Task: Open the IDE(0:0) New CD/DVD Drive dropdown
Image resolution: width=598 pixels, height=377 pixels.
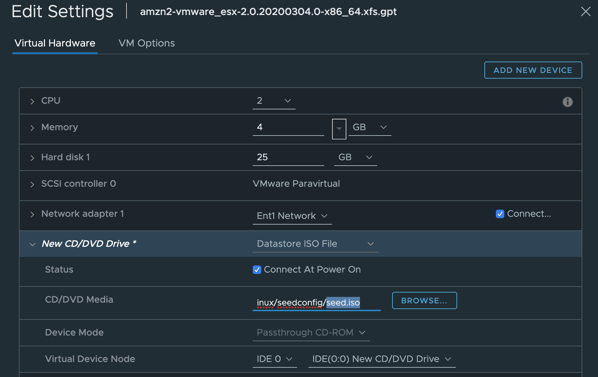Action: point(382,359)
